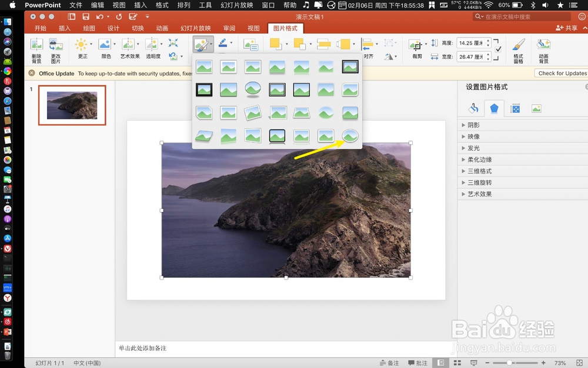Click the 备注 notes button in status bar
The width and height of the screenshot is (588, 368).
coord(389,363)
